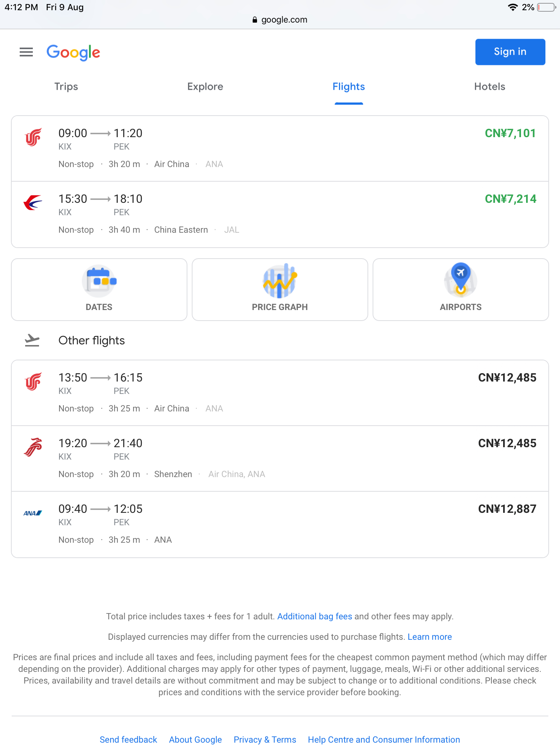560x747 pixels.
Task: Tap the google.com address bar
Action: [280, 20]
